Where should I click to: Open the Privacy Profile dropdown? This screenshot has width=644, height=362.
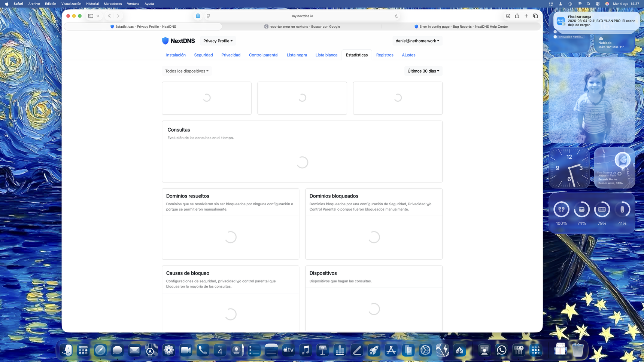[218, 41]
